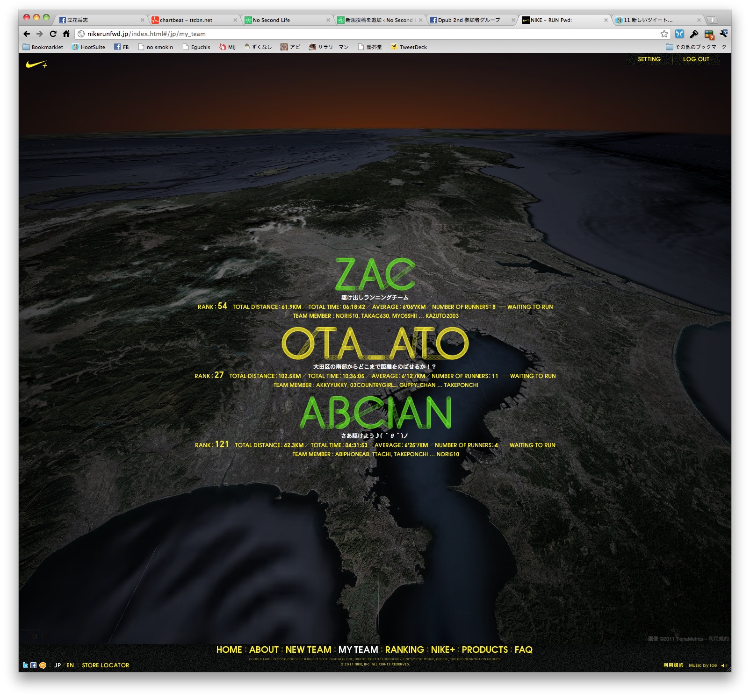Open the 利用規約 link in the footer
Screen dimensions: 750x700
point(673,665)
